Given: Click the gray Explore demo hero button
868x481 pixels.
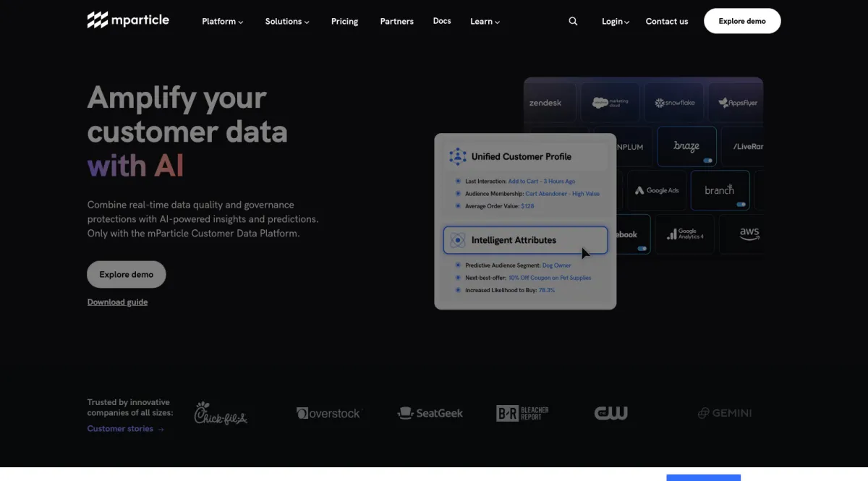Looking at the screenshot, I should click(x=127, y=275).
